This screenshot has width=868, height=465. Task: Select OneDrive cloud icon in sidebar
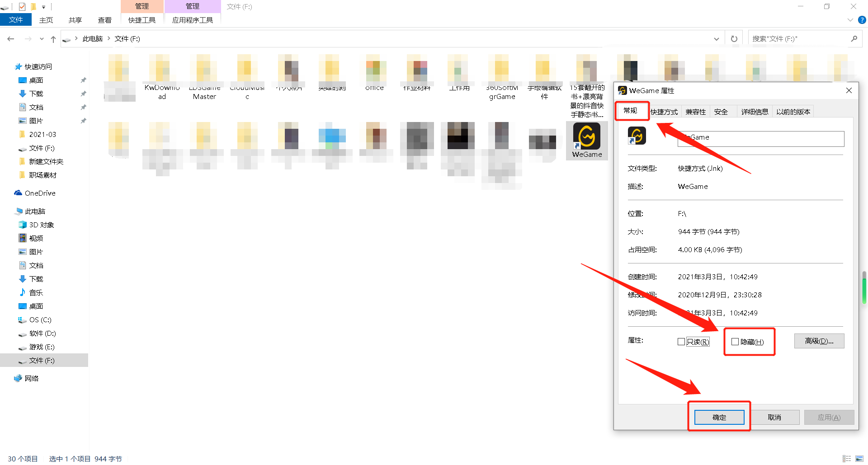point(18,193)
